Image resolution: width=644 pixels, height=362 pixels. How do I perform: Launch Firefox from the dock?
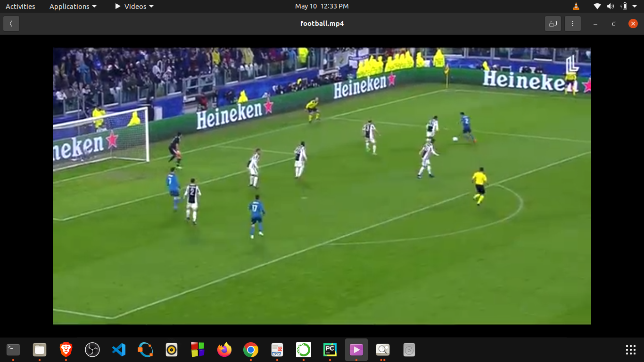tap(224, 350)
